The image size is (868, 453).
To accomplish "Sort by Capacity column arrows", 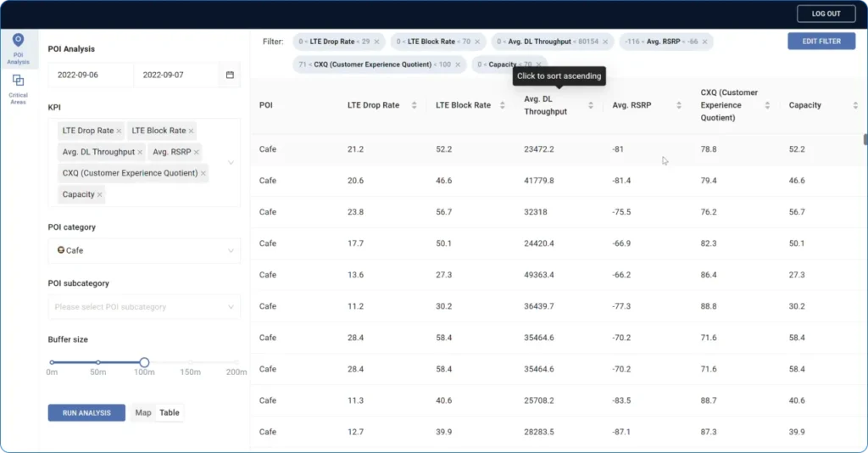I will (x=855, y=105).
